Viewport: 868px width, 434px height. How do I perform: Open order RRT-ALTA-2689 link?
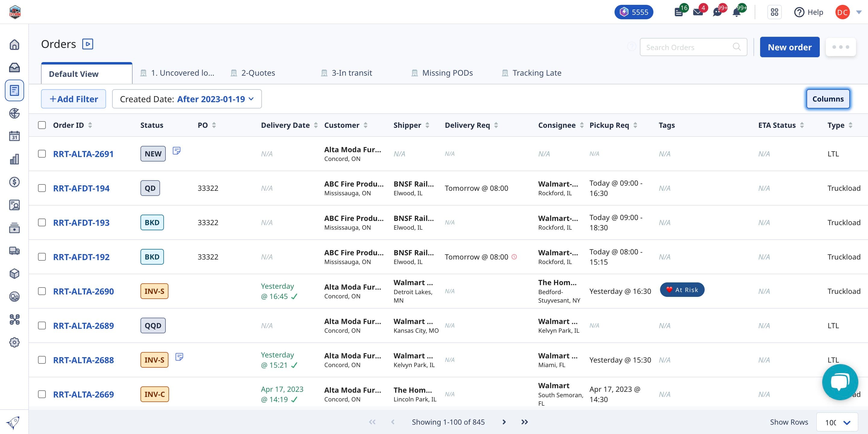83,325
